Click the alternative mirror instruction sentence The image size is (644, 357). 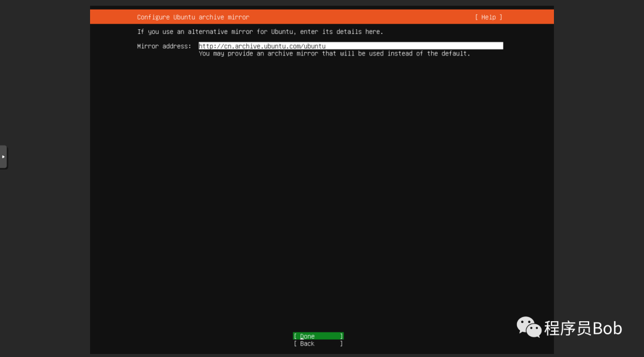coord(260,32)
